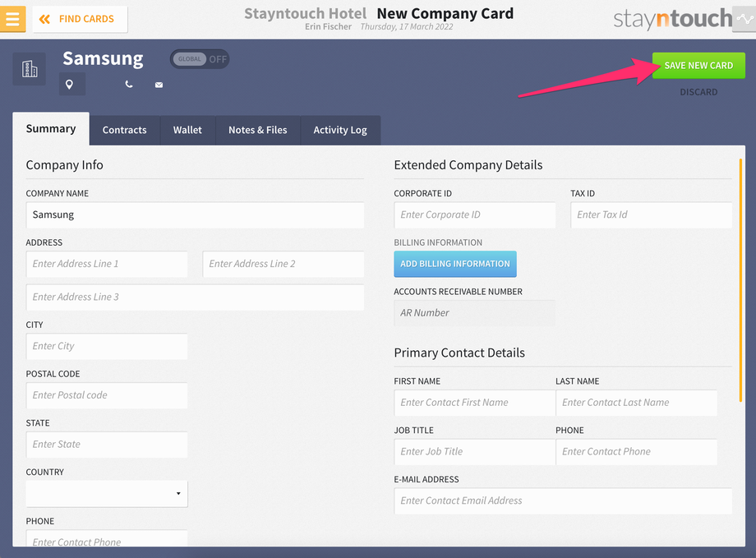Click Save New Card button
Viewport: 756px width, 558px height.
(698, 66)
